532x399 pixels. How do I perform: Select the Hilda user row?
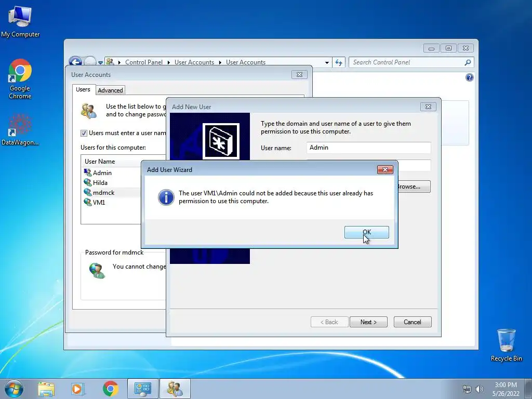100,182
